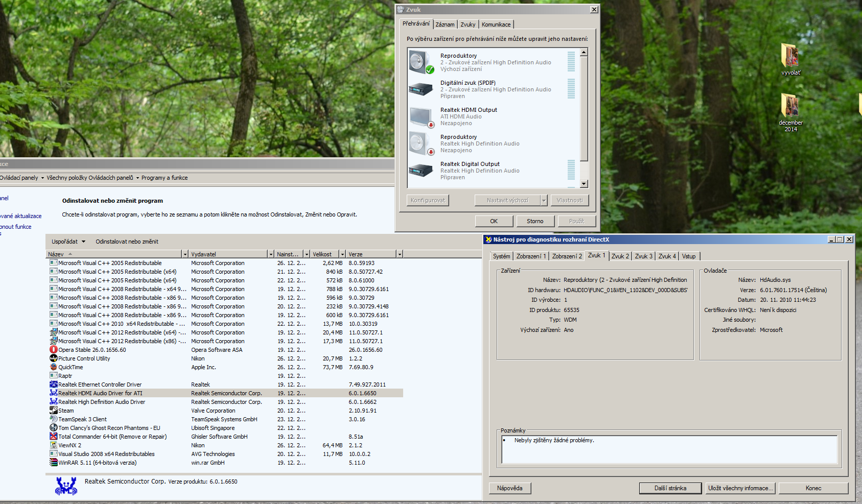Image resolution: width=862 pixels, height=504 pixels.
Task: Click the Konfigurovat button in Zvuk
Action: (x=428, y=200)
